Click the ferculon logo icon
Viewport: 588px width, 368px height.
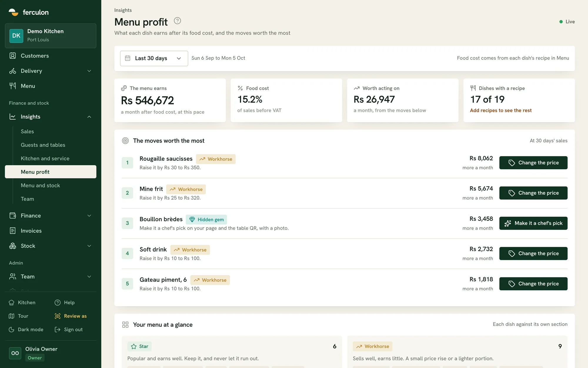[14, 12]
